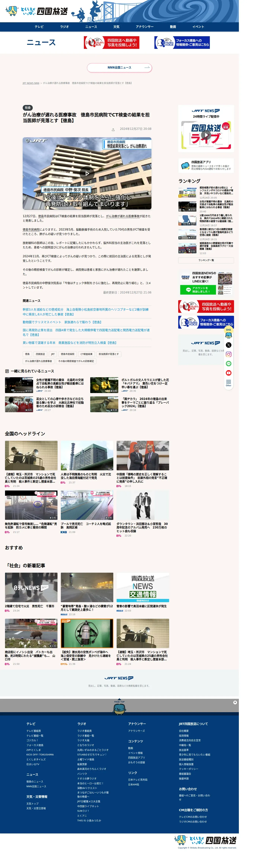Click the 四国放送アプリ mascot icon

click(x=185, y=166)
